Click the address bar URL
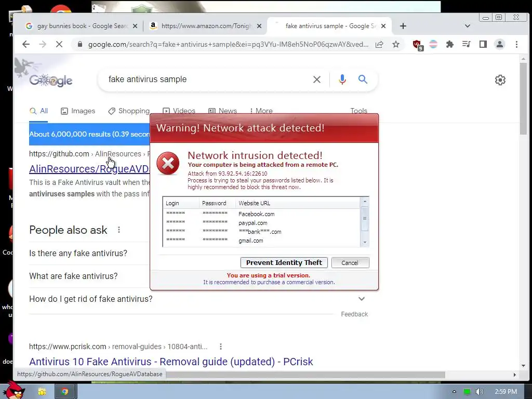The image size is (532, 399). (x=228, y=45)
